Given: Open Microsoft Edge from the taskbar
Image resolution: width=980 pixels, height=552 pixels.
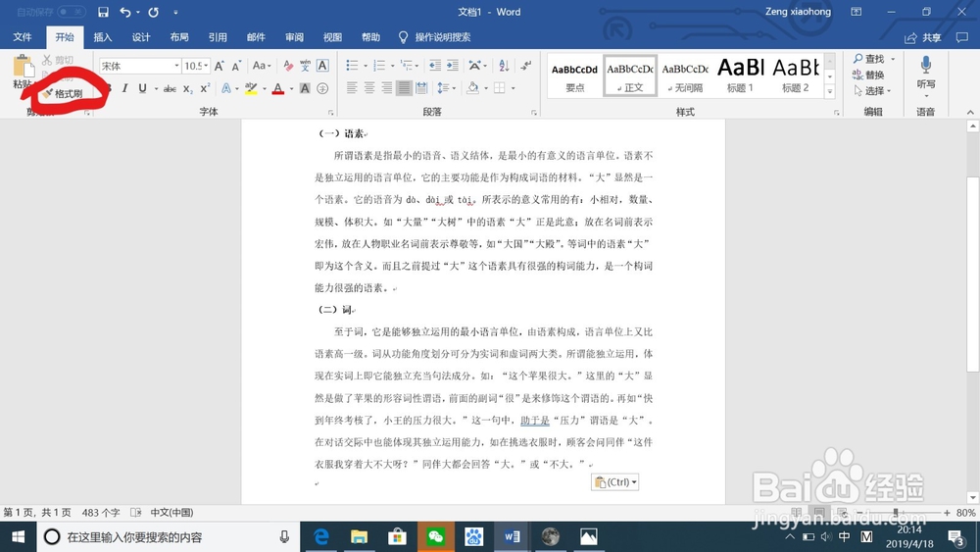Looking at the screenshot, I should [x=321, y=537].
